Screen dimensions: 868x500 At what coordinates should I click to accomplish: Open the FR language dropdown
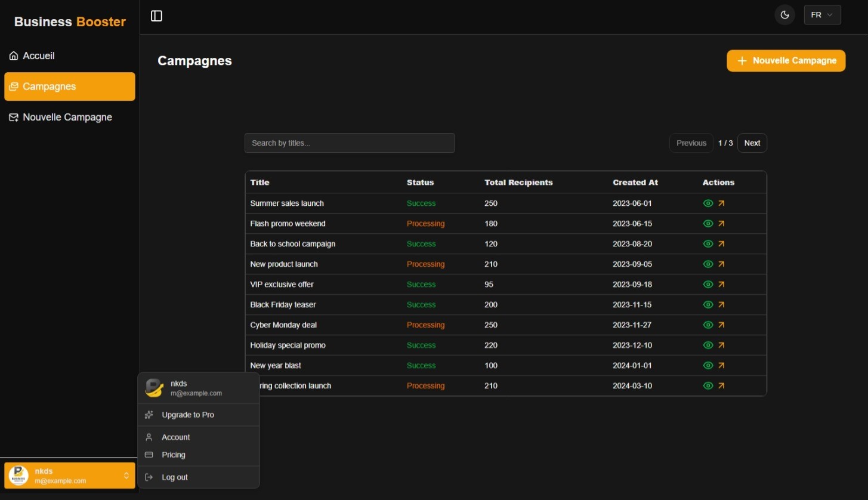822,15
